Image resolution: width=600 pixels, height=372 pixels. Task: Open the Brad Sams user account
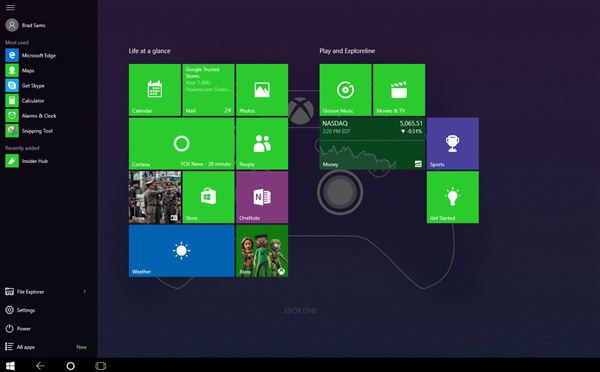(26, 25)
